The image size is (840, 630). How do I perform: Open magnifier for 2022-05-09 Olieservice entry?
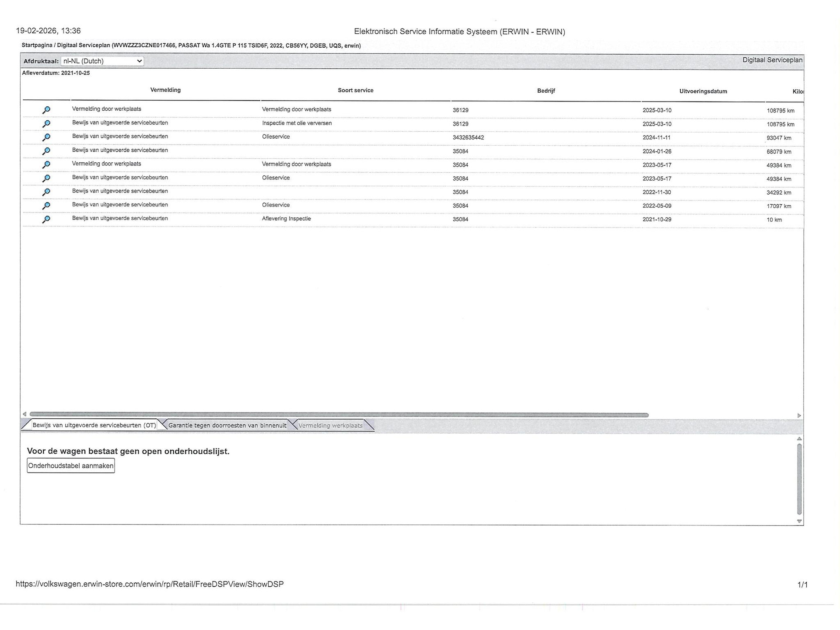(x=46, y=205)
